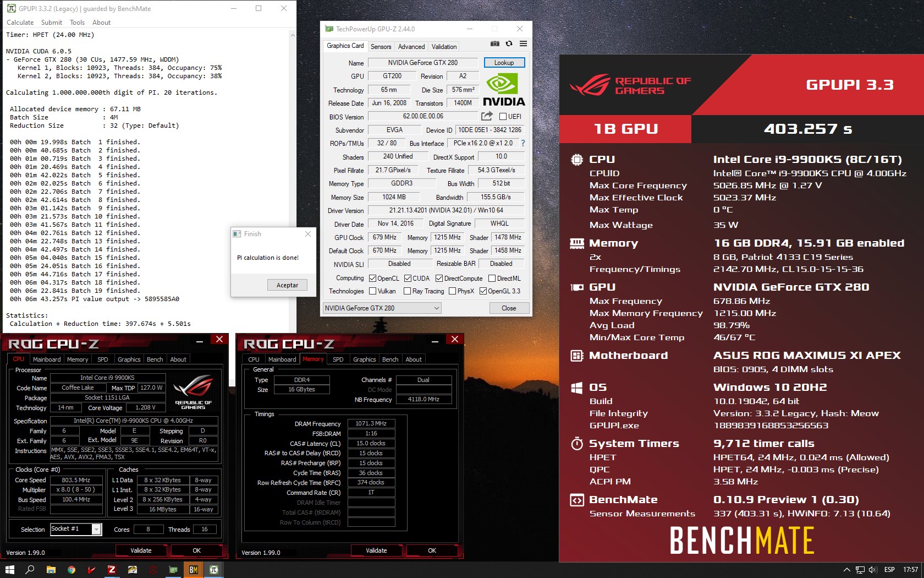
Task: Switch to the Advanced tab in GPU-Z
Action: [411, 47]
